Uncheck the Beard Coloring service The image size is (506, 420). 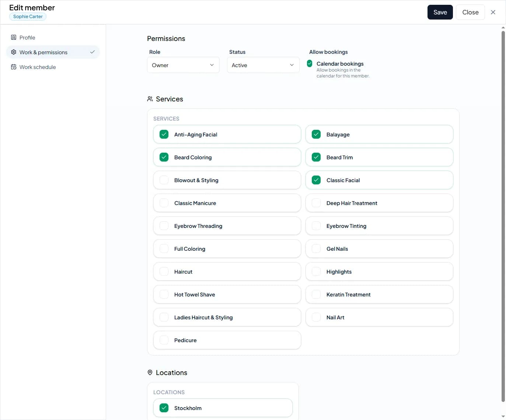(x=164, y=157)
